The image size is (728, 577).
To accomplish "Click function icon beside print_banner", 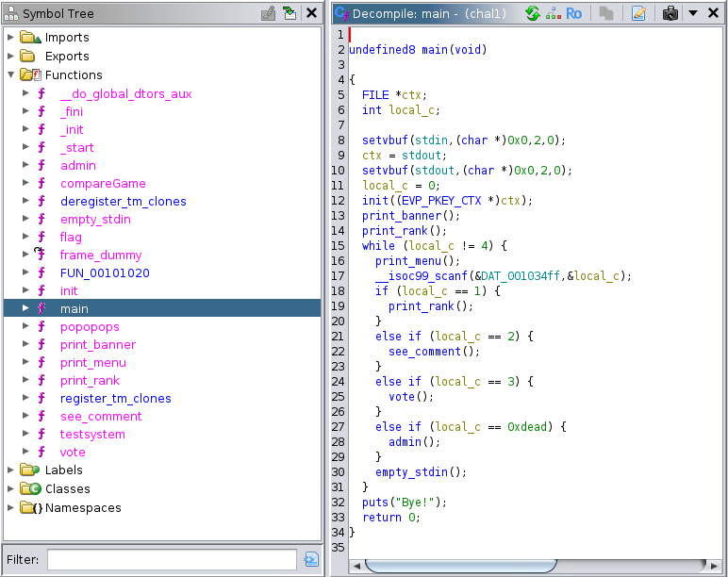I will point(41,344).
